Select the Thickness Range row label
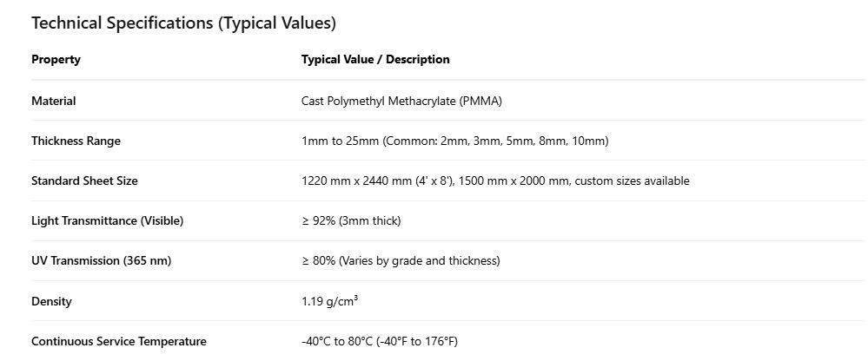Viewport: 868px width, 361px height. pos(76,141)
